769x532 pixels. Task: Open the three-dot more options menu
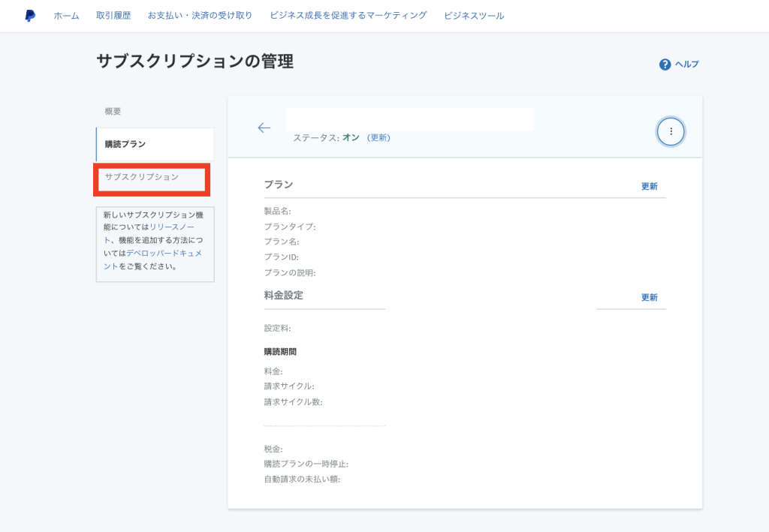(671, 131)
